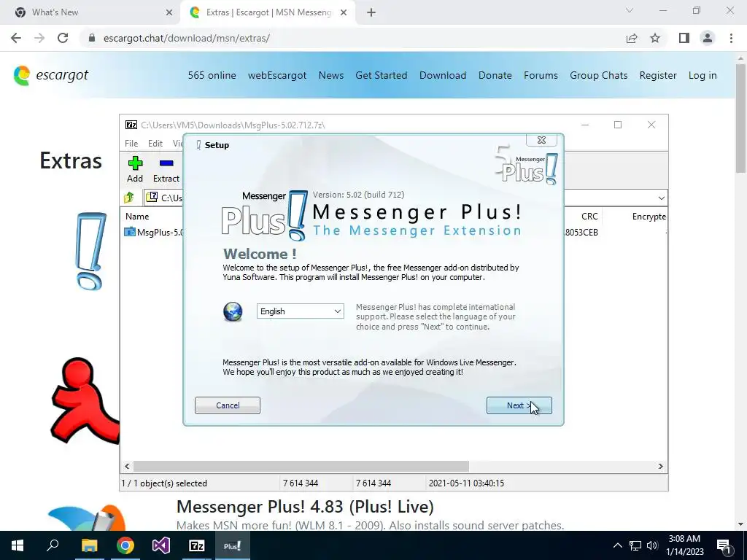
Task: Open the Get Started link
Action: [x=381, y=75]
